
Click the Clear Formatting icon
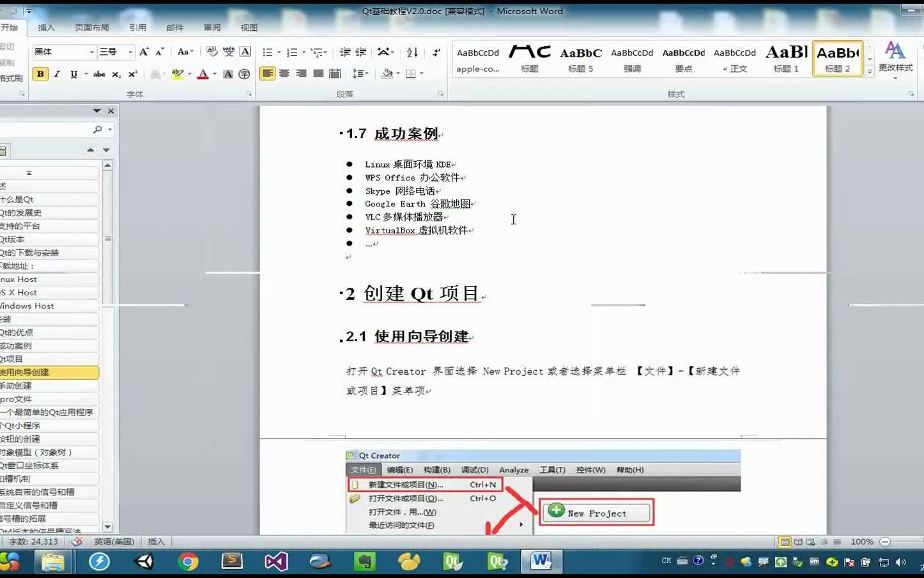point(212,52)
